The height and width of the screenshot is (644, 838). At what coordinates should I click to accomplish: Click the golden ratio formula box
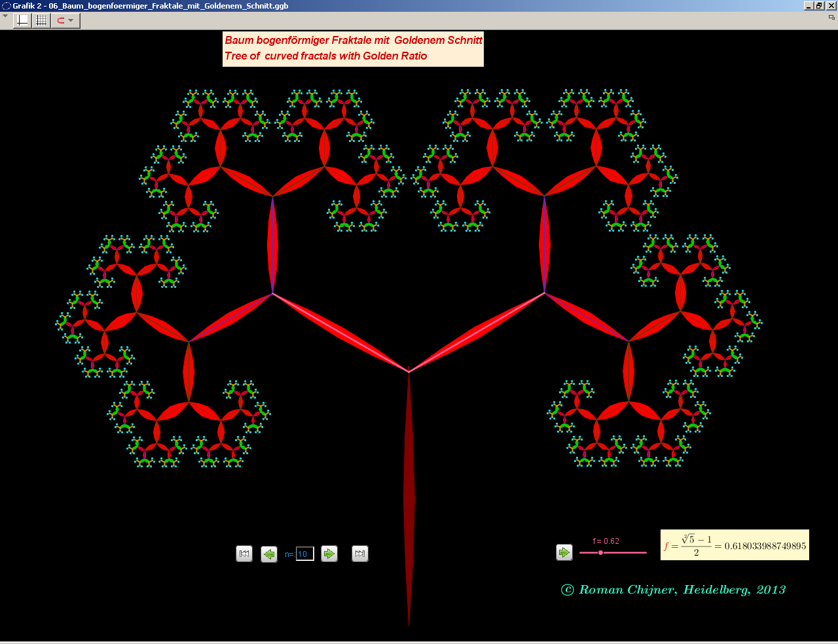click(x=735, y=545)
